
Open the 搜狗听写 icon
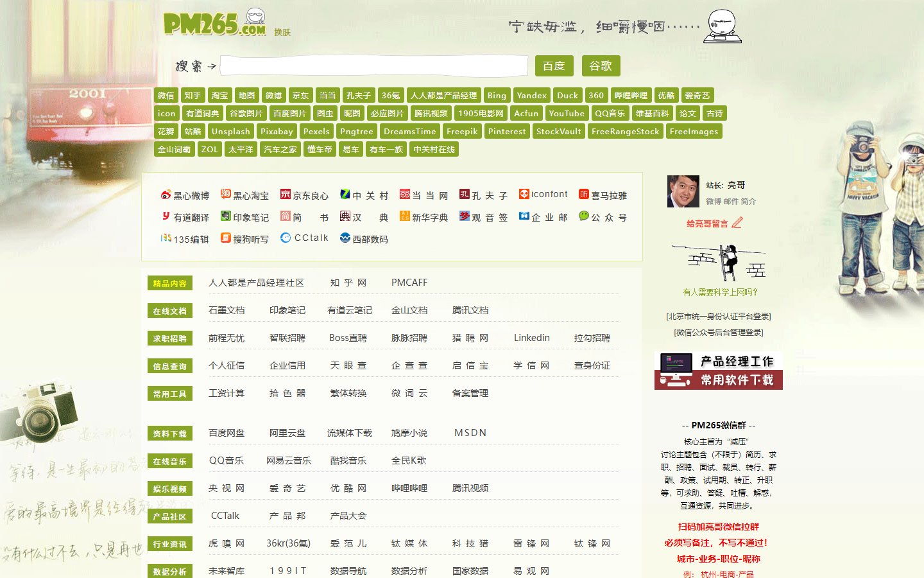point(226,238)
